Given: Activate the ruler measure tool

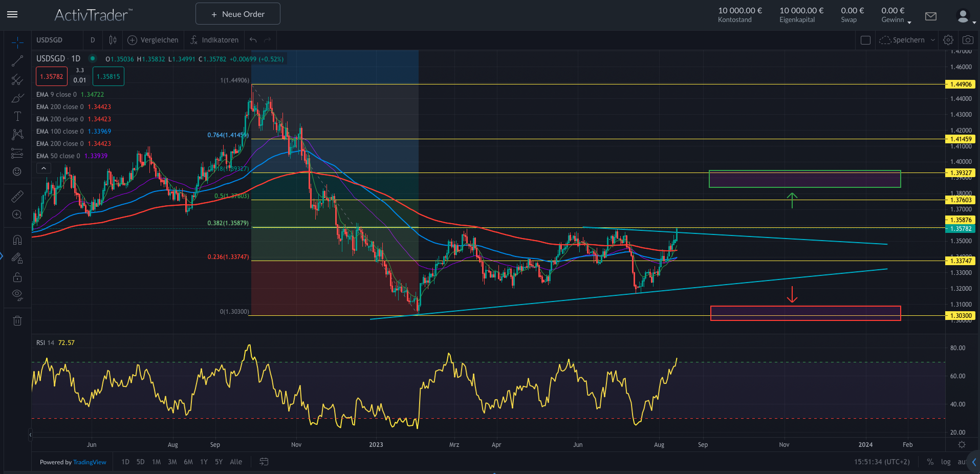Looking at the screenshot, I should pos(17,197).
